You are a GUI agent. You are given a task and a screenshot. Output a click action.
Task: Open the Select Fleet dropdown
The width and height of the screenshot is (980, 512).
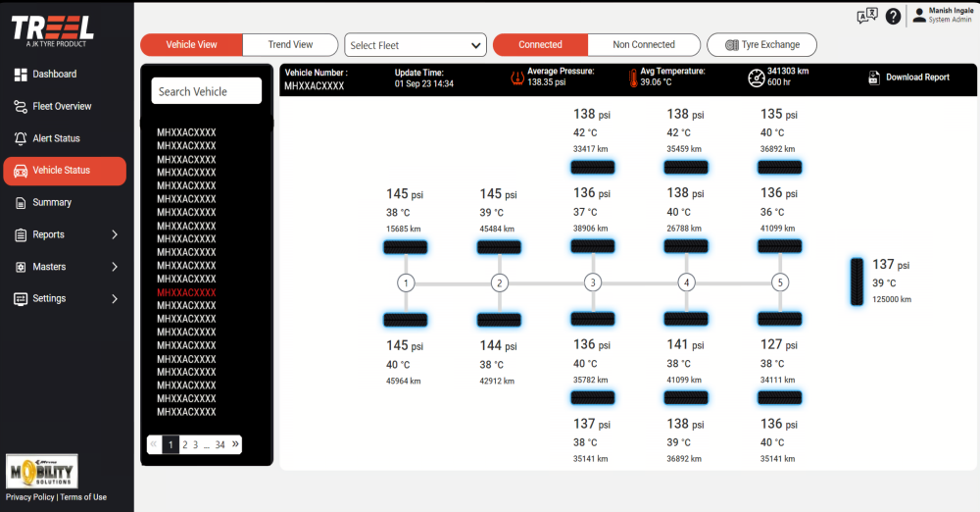click(416, 45)
